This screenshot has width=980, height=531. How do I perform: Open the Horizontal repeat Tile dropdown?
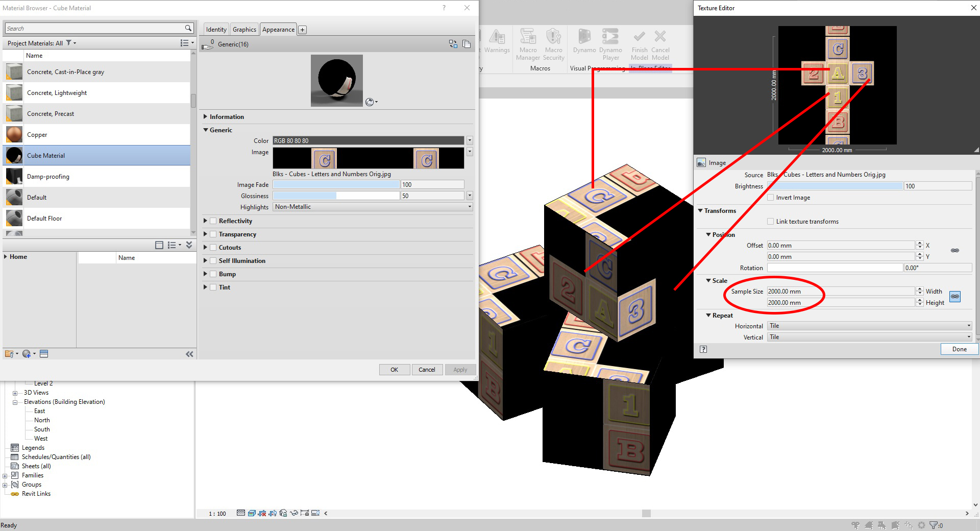pos(968,326)
